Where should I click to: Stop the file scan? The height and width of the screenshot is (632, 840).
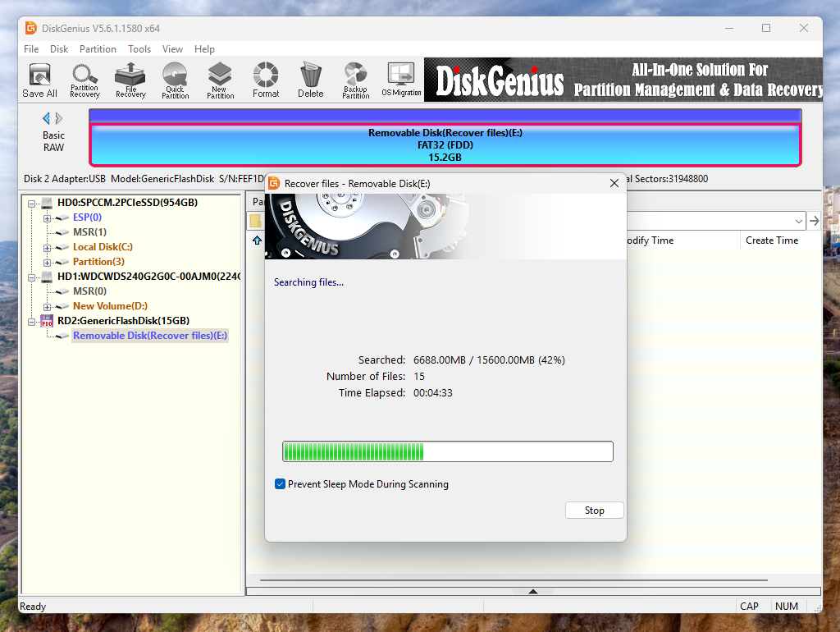pyautogui.click(x=594, y=511)
